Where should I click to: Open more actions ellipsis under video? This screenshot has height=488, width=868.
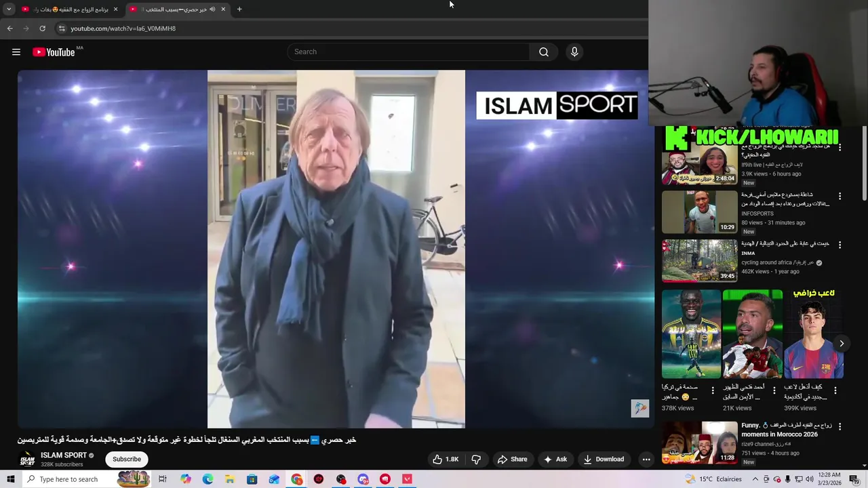pyautogui.click(x=646, y=459)
